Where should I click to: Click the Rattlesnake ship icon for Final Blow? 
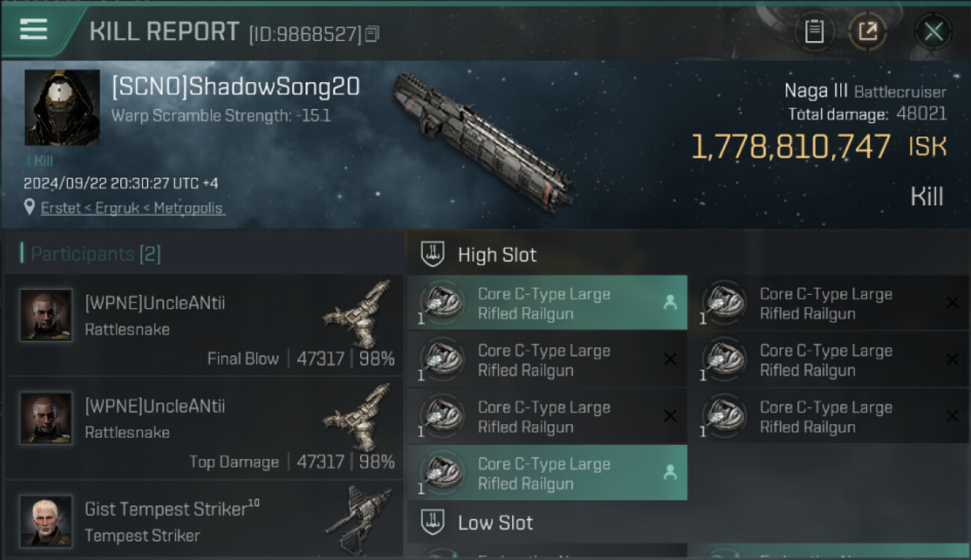pyautogui.click(x=358, y=315)
